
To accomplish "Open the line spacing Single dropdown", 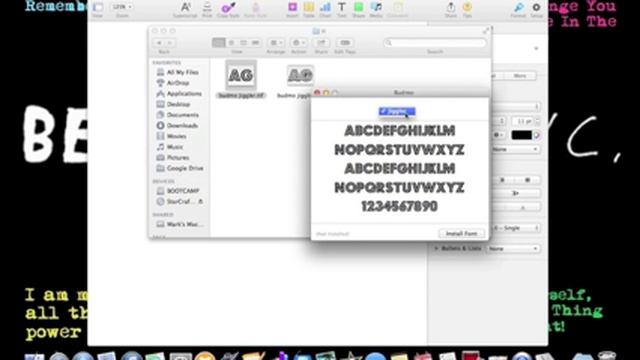I will point(516,228).
